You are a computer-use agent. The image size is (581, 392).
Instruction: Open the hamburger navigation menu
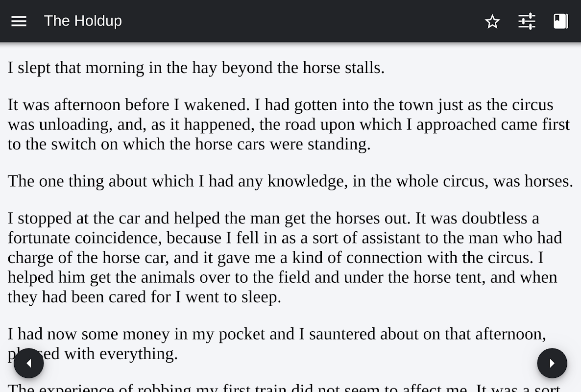(x=19, y=21)
